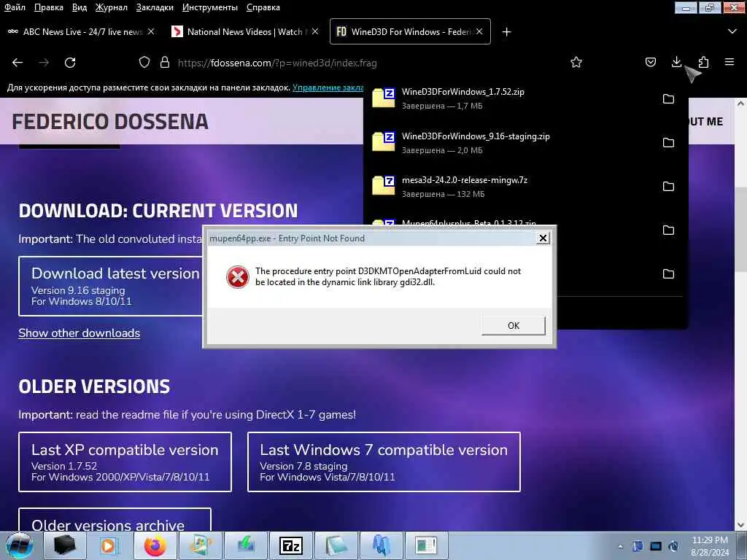
Task: Open 7-Zip from the taskbar
Action: [x=290, y=545]
